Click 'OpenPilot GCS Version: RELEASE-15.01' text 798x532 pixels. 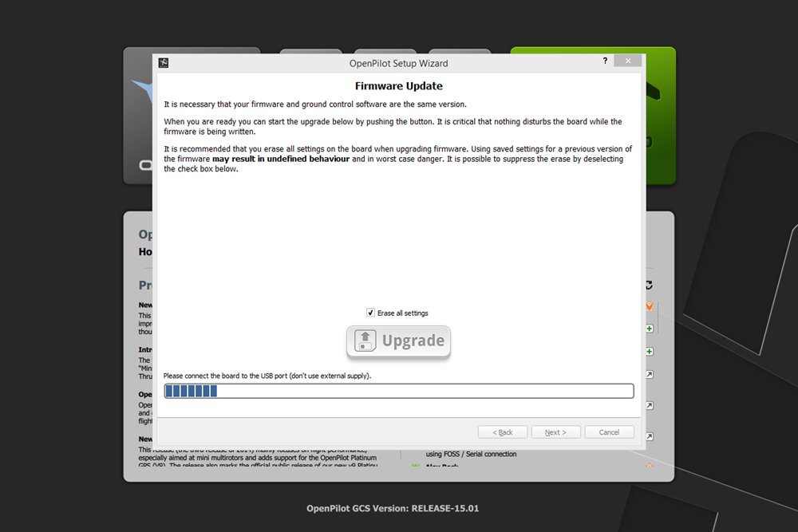(393, 508)
